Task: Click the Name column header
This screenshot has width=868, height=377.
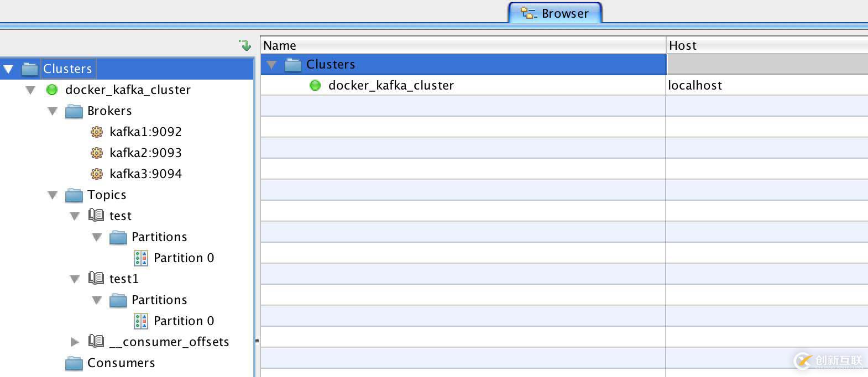Action: (463, 45)
